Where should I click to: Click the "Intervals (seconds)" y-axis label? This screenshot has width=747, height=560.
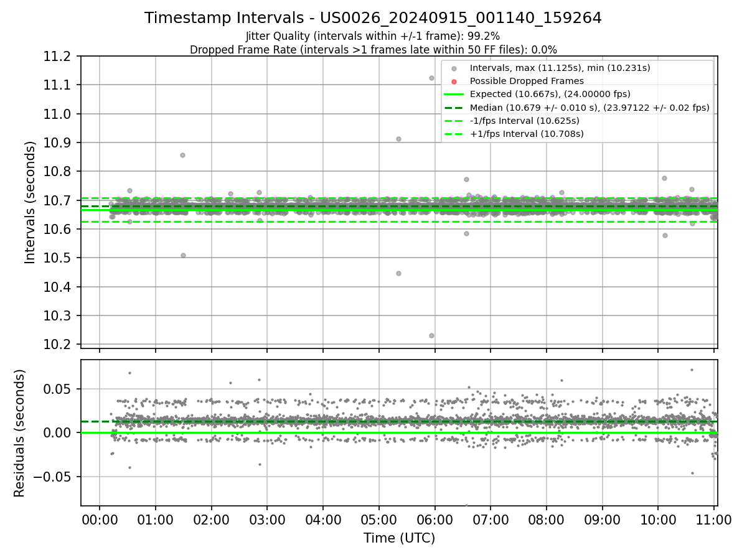tap(30, 202)
